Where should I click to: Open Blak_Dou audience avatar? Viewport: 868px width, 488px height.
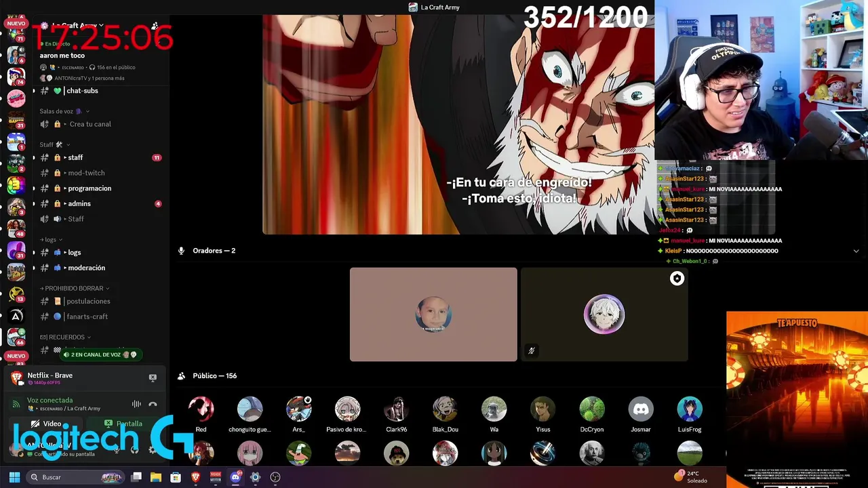(445, 409)
